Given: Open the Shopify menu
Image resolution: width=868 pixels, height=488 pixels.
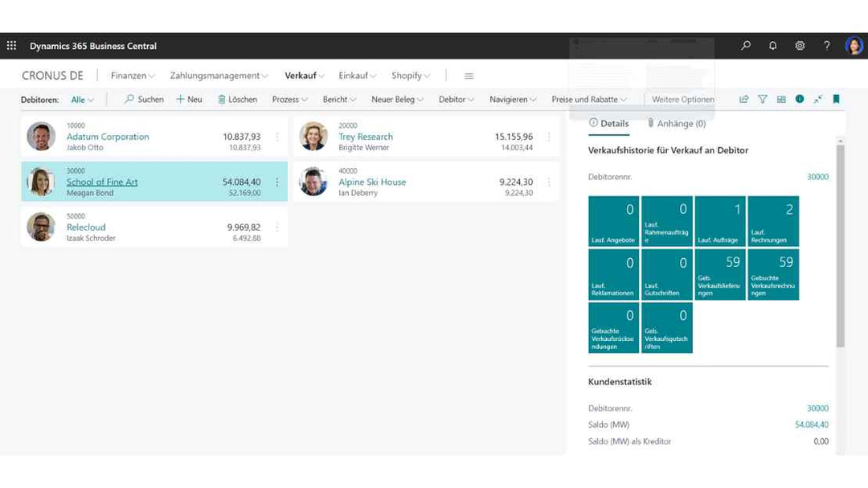Looking at the screenshot, I should point(410,76).
